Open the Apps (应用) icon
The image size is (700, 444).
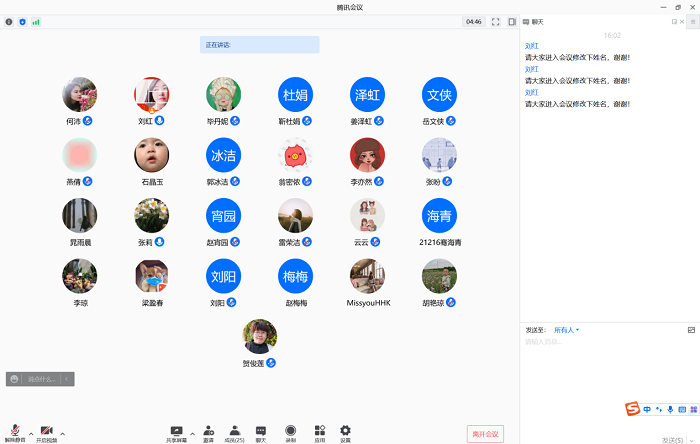pos(319,431)
